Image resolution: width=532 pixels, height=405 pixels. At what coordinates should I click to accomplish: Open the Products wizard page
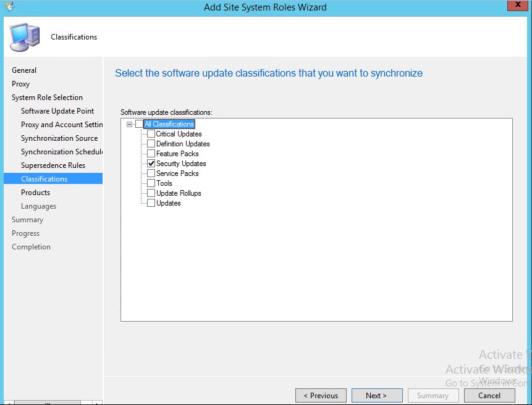coord(35,193)
